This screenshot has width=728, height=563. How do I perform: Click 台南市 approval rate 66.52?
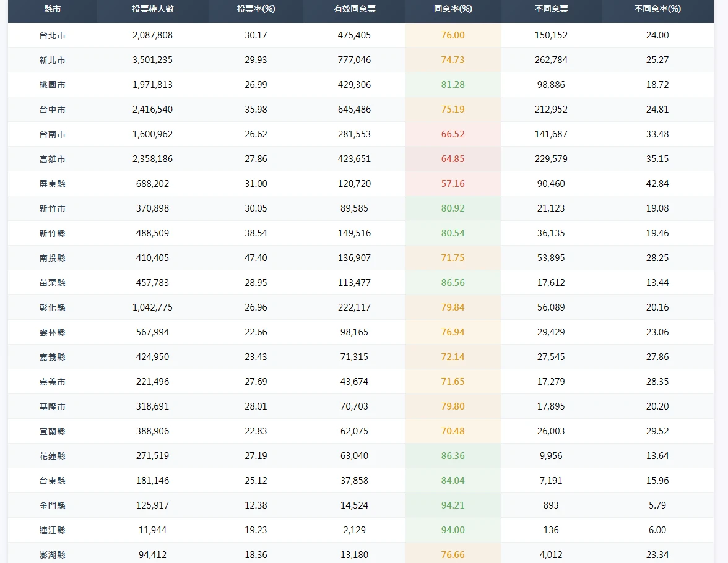click(x=453, y=134)
